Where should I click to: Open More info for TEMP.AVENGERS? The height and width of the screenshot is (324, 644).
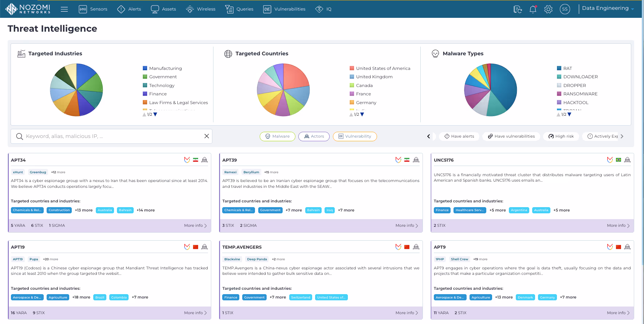pos(407,313)
